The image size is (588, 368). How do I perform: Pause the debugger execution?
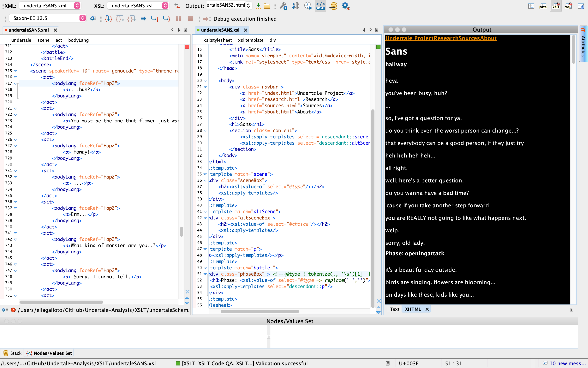(179, 19)
